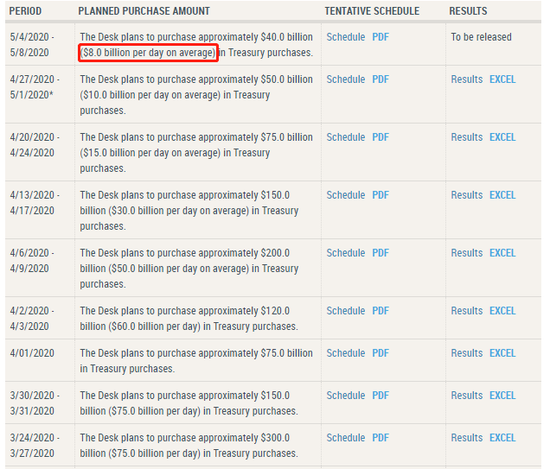This screenshot has width=550, height=469.
Task: Open the PDF for the $75.0 billion 4/20/2020 week
Action: point(380,138)
